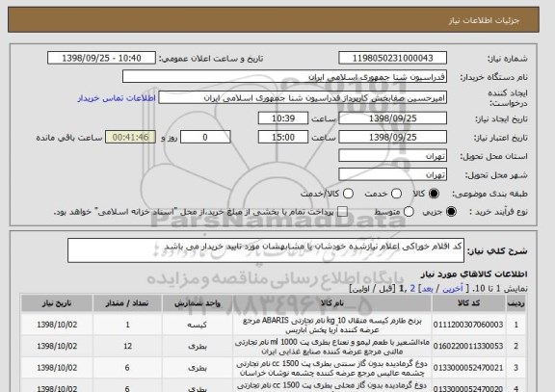Image resolution: width=555 pixels, height=392 pixels.
Task: Click item code 0133000052470021
Action: 468,368
